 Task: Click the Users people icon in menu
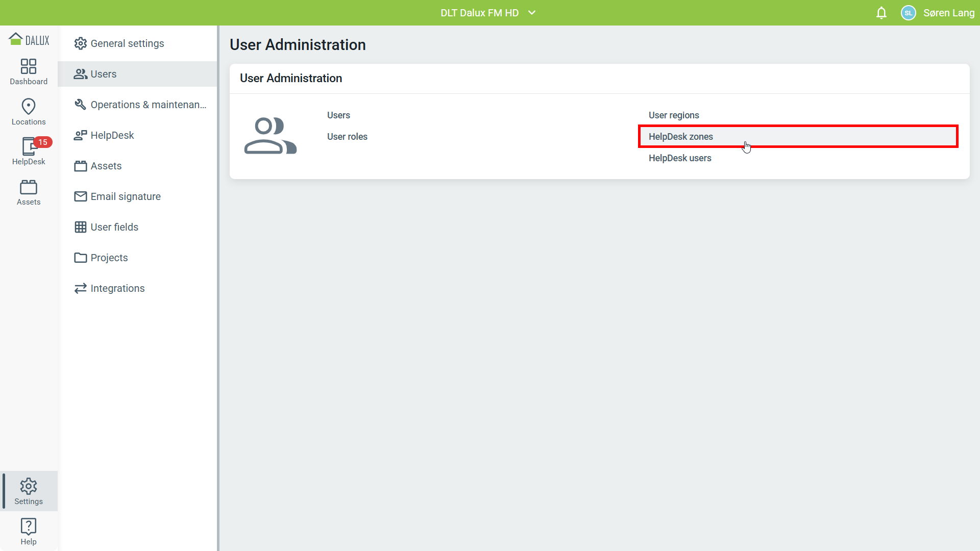(81, 74)
